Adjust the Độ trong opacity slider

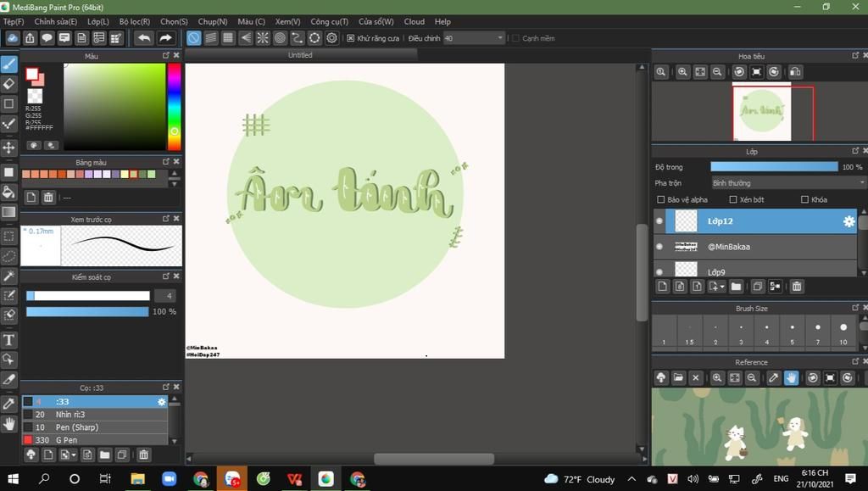[x=774, y=167]
